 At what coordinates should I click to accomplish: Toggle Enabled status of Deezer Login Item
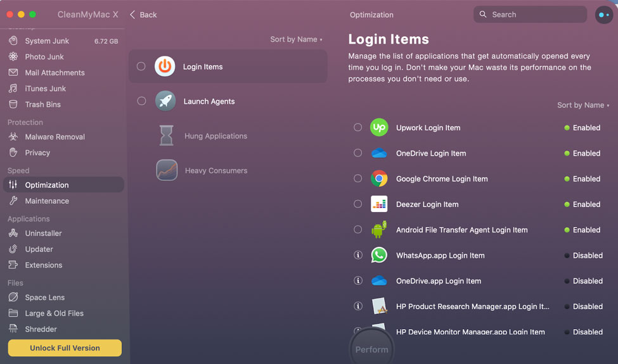click(x=582, y=204)
